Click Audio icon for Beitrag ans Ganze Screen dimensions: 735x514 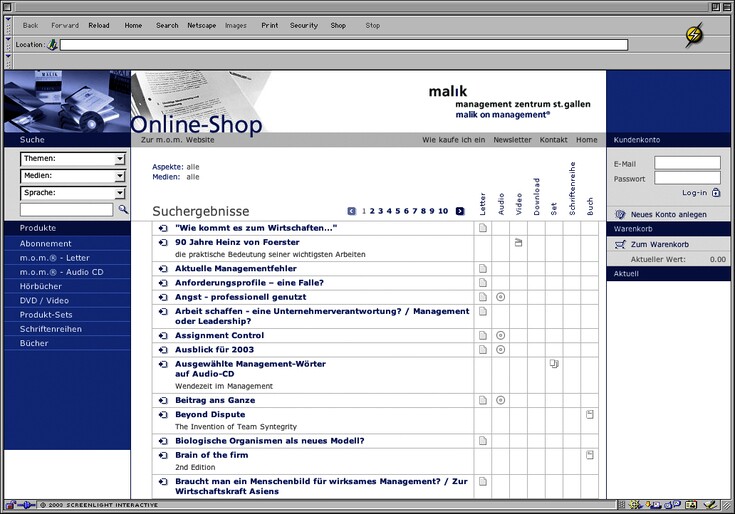pyautogui.click(x=501, y=400)
